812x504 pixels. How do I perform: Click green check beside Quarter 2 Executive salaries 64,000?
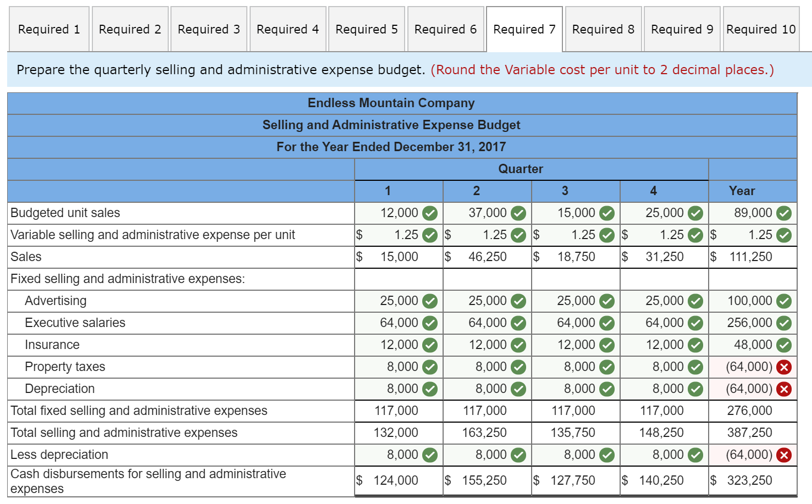(518, 323)
